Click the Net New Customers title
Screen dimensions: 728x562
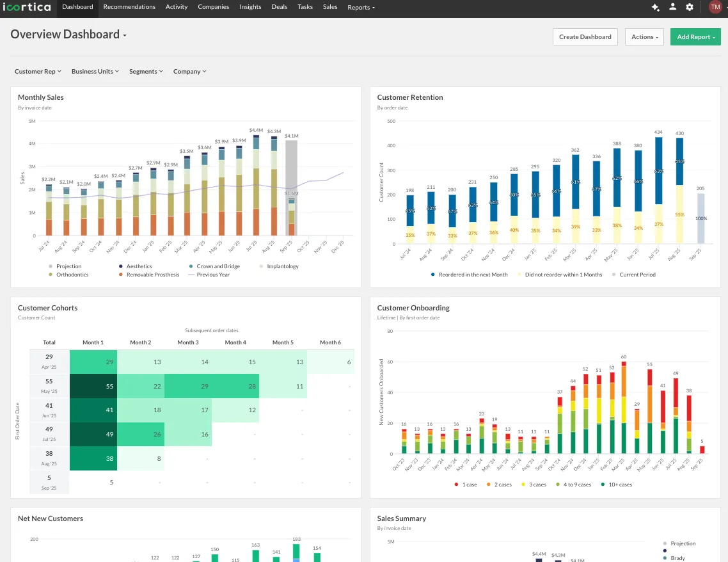50,518
